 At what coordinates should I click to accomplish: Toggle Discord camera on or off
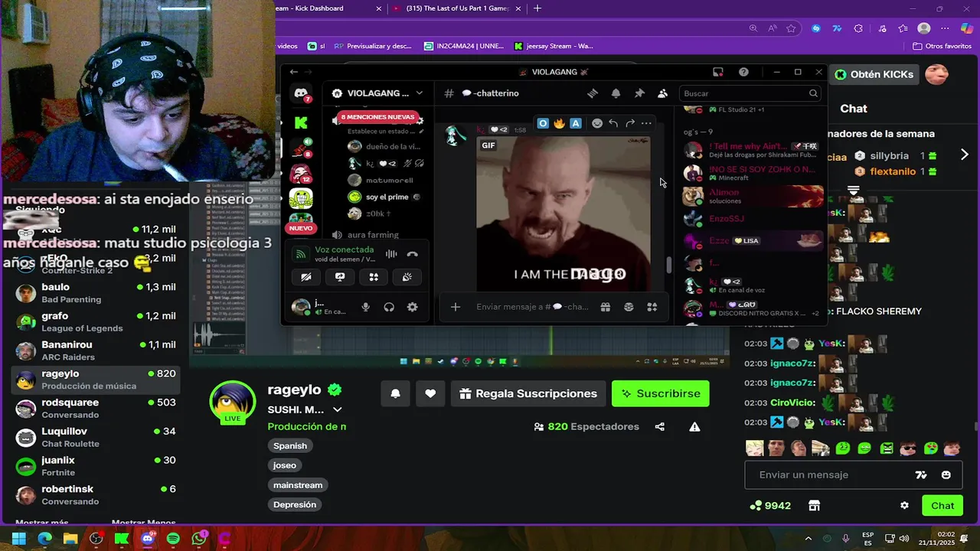[x=305, y=277]
